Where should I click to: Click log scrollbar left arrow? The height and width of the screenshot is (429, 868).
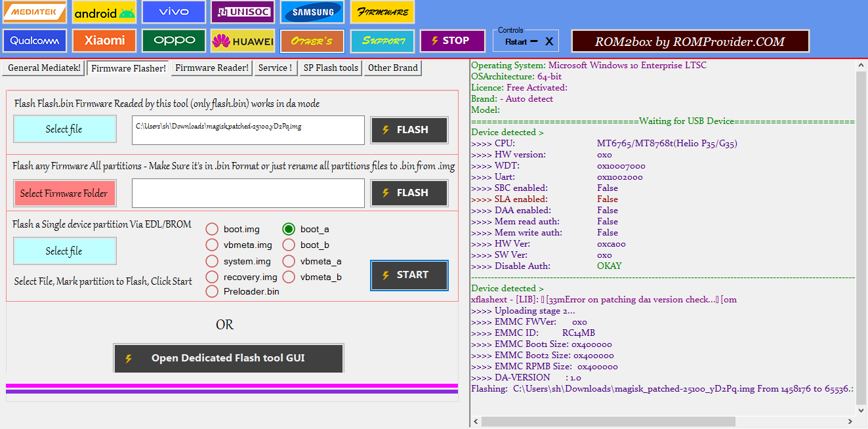pyautogui.click(x=476, y=421)
